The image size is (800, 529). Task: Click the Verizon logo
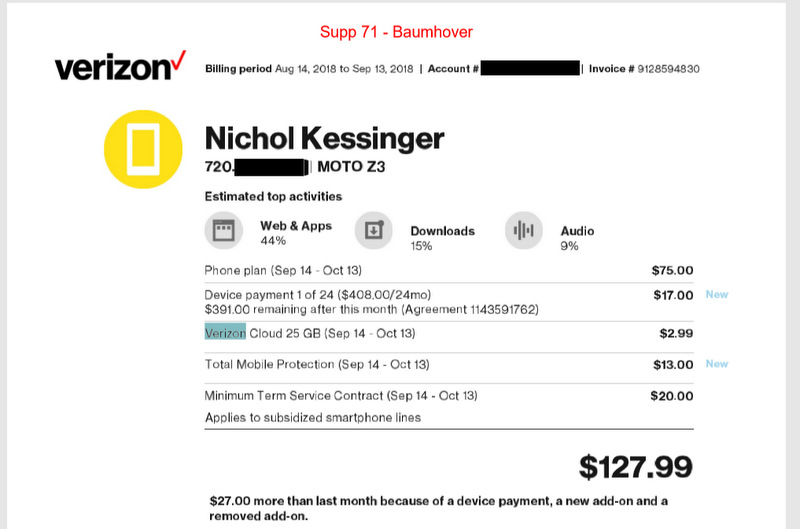(120, 67)
